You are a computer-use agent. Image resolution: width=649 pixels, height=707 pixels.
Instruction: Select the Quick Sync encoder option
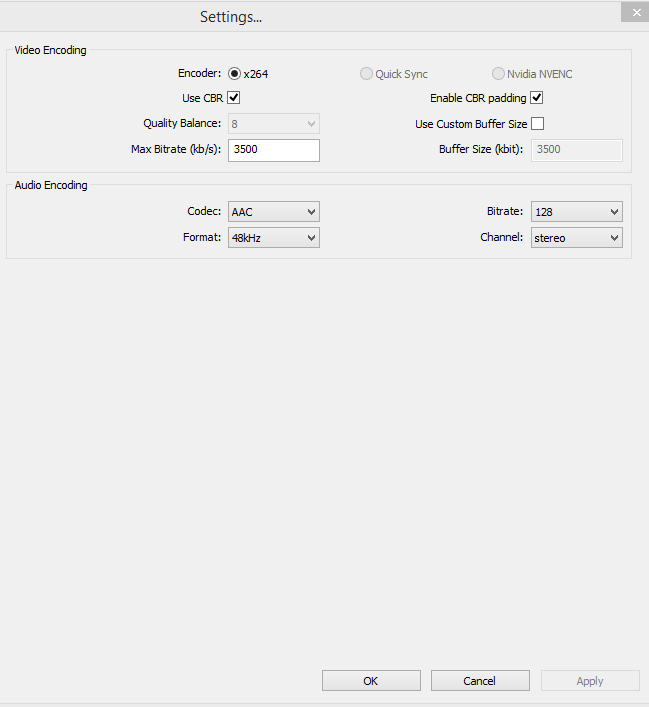pos(366,73)
